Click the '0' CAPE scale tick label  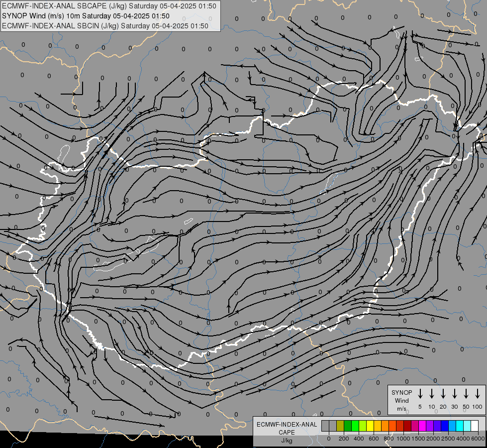point(329,439)
